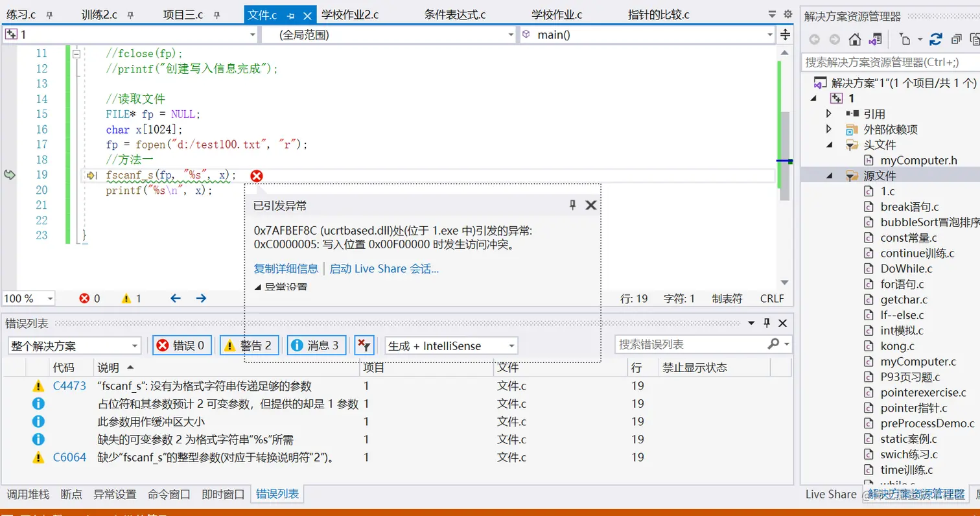Click the pin icon on the 项目三.c tab

coord(216,15)
